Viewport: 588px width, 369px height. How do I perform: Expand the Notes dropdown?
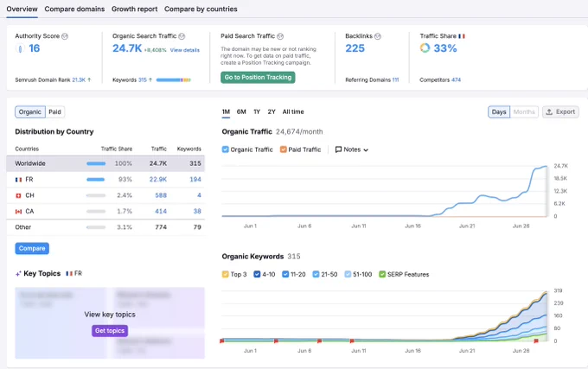[352, 150]
